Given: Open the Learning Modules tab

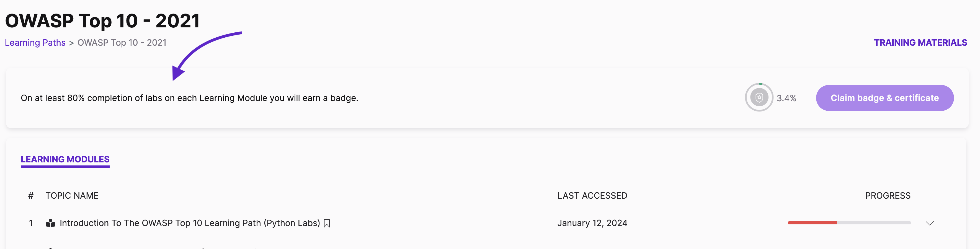Looking at the screenshot, I should 65,159.
